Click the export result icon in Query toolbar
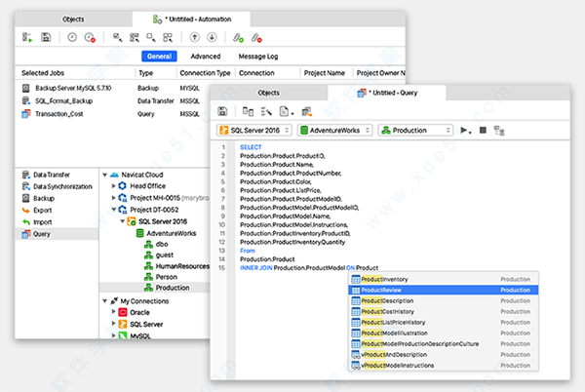Screen dimensions: 585x392 307,111
